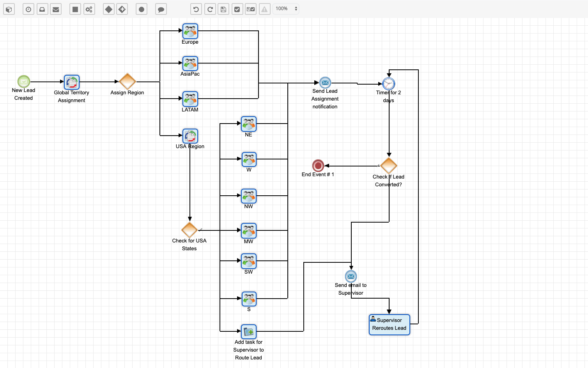
Task: Select the SW assignment node
Action: coord(249,261)
